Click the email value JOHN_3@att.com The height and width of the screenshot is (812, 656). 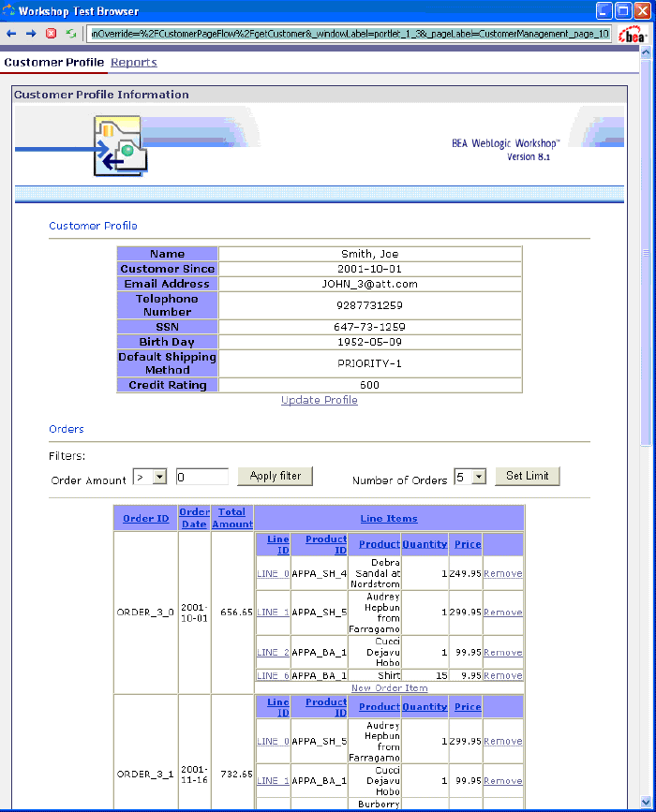point(369,284)
